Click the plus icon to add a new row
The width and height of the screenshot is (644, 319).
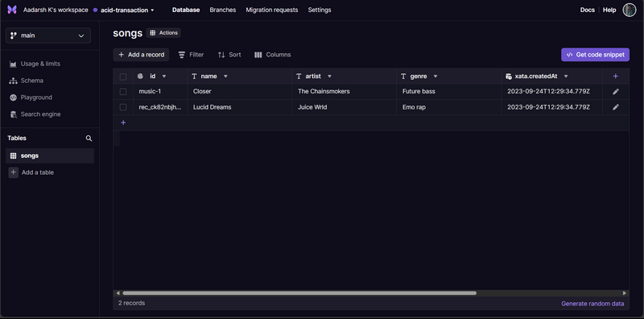(123, 122)
